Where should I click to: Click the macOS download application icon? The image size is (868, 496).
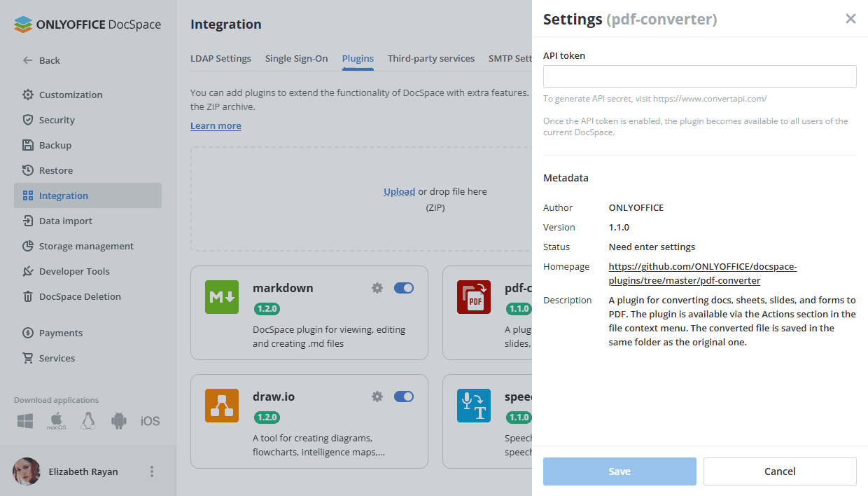point(57,421)
